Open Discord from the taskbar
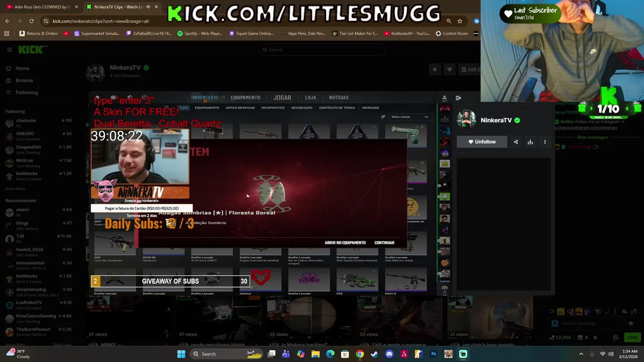The height and width of the screenshot is (362, 644). pos(389,354)
